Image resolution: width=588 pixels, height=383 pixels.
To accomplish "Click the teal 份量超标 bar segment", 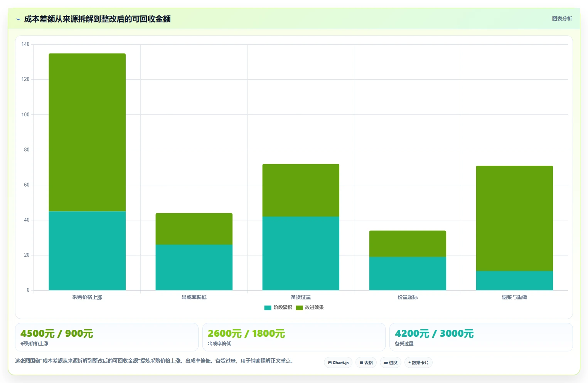I will pos(408,274).
